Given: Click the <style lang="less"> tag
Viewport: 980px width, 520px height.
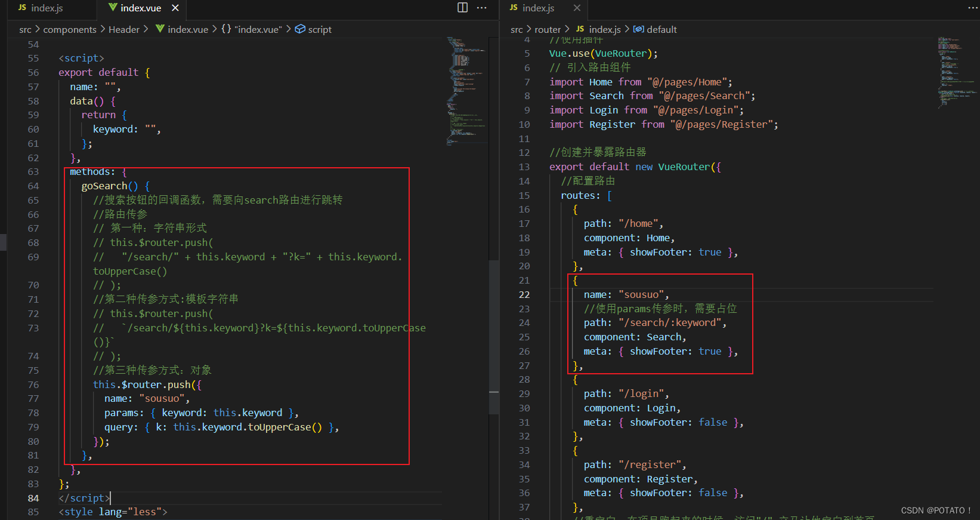Looking at the screenshot, I should tap(113, 512).
